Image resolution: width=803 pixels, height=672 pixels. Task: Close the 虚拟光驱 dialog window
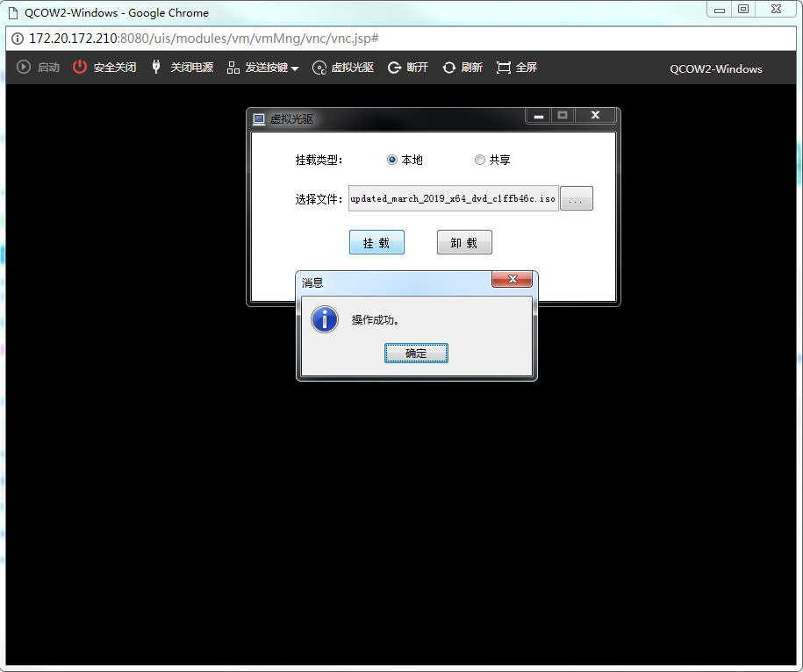(595, 115)
